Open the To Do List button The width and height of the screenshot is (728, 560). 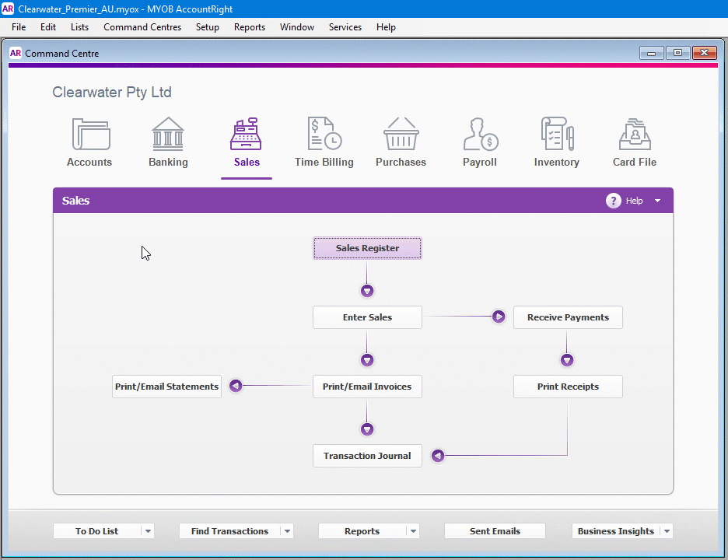[97, 530]
